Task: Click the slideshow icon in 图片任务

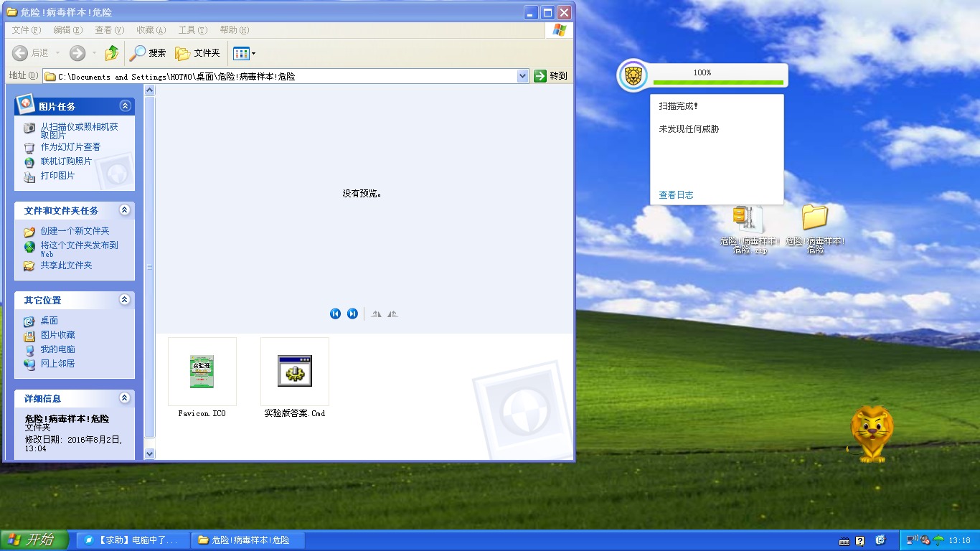Action: click(29, 148)
